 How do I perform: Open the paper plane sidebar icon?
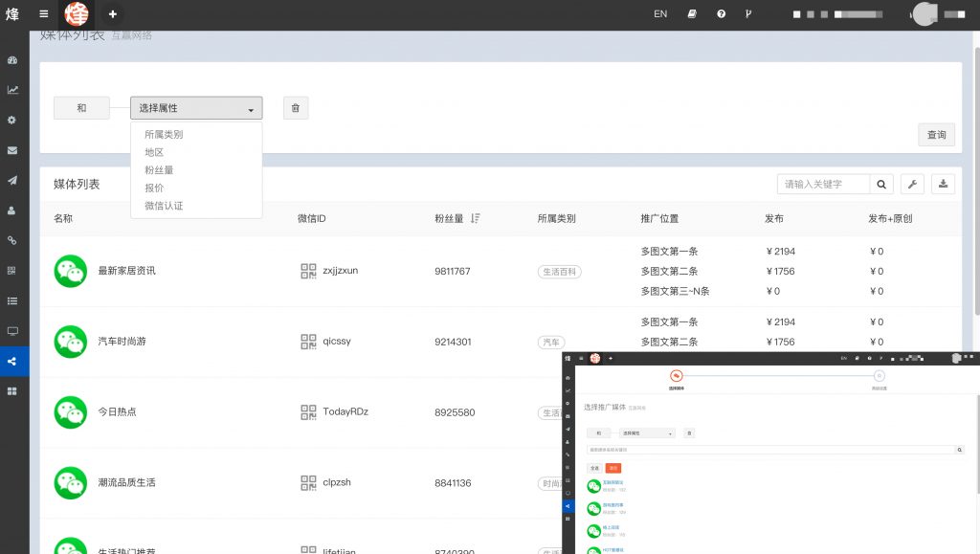coord(11,181)
